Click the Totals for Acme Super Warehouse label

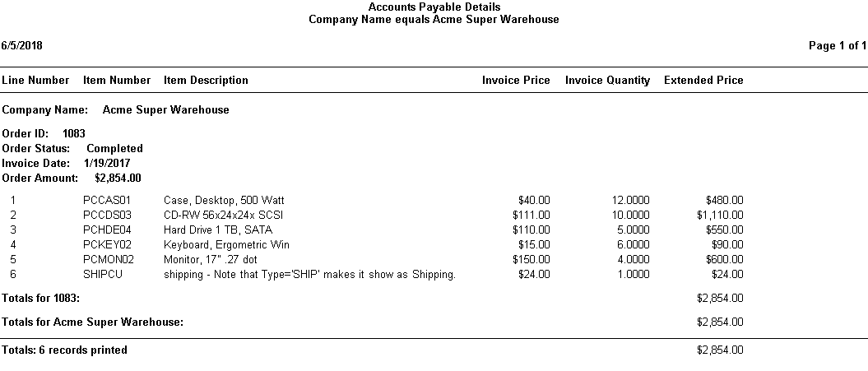(92, 322)
